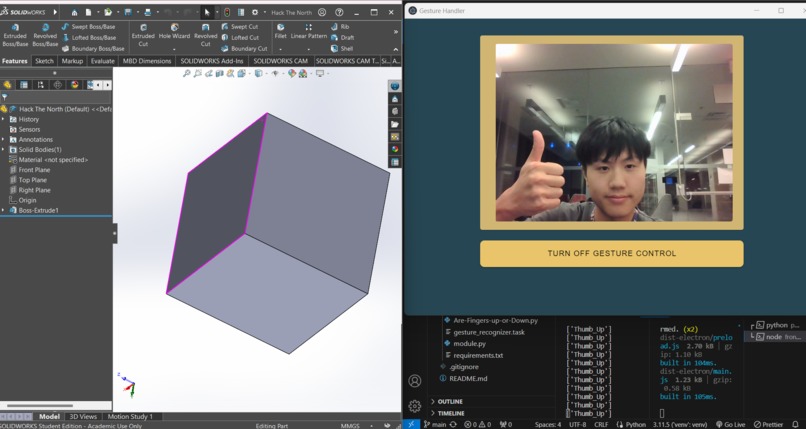Select the Boundary Boss/Base tool
Screen dimensions: 806x429
click(x=93, y=48)
